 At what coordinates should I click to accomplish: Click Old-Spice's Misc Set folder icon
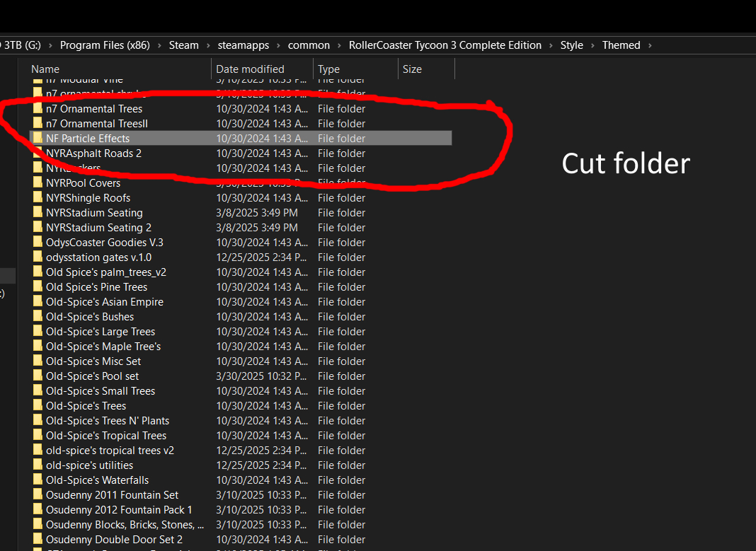38,361
